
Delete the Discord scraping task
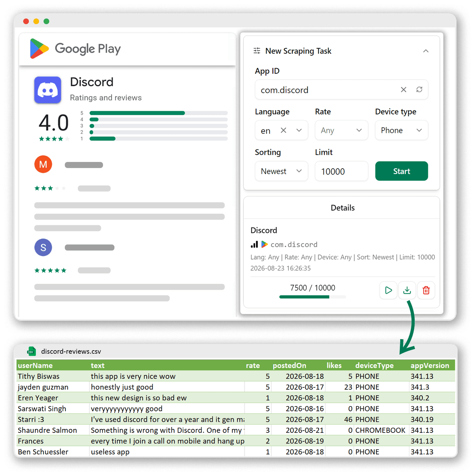[x=426, y=290]
